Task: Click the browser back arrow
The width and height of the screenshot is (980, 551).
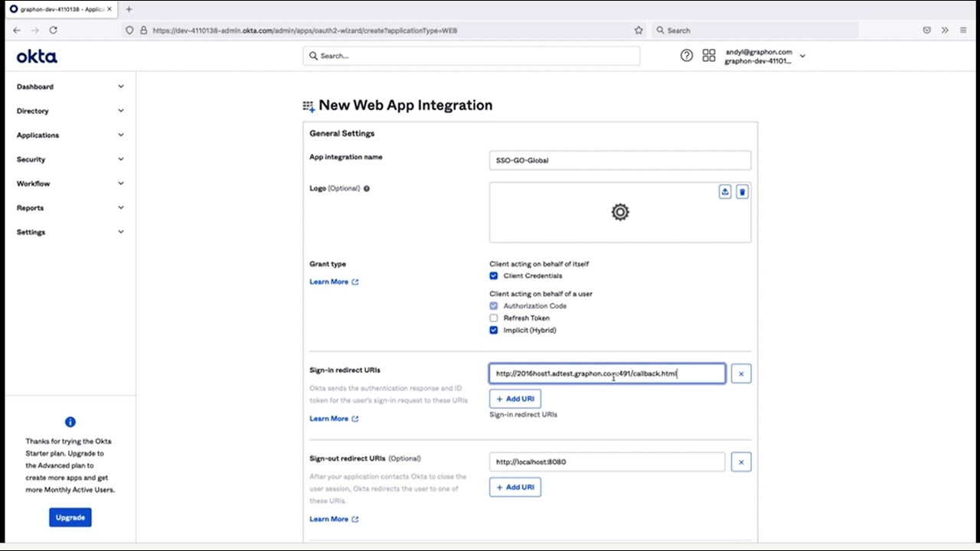Action: pyautogui.click(x=17, y=30)
